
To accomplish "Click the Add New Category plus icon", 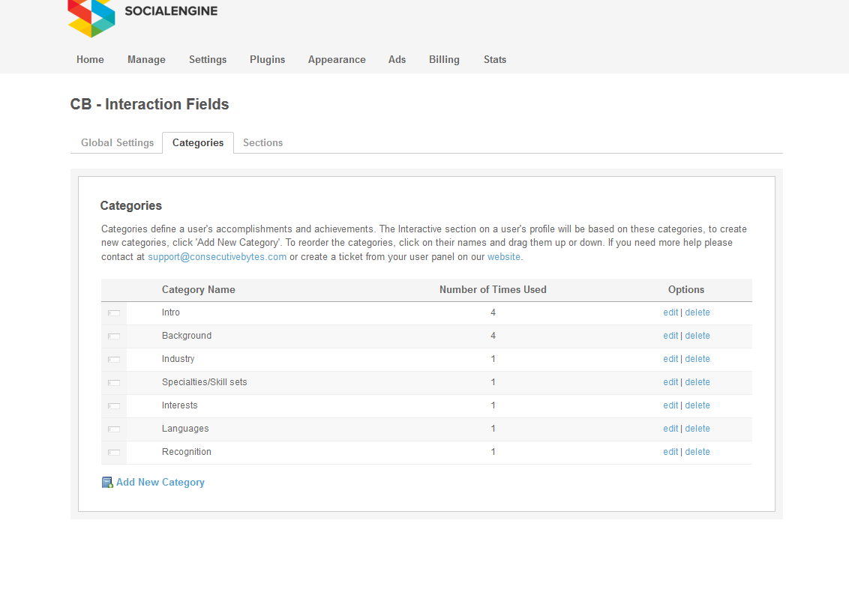I will click(107, 483).
